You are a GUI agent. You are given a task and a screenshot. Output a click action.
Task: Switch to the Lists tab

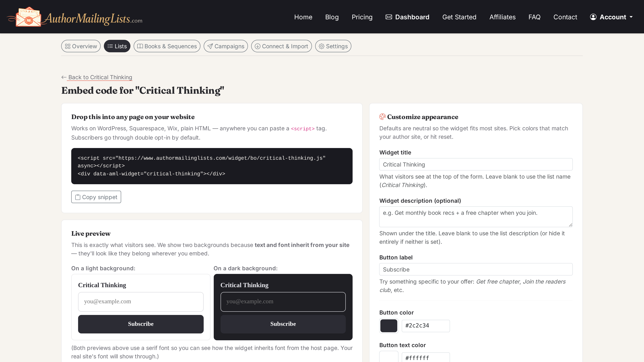point(117,46)
